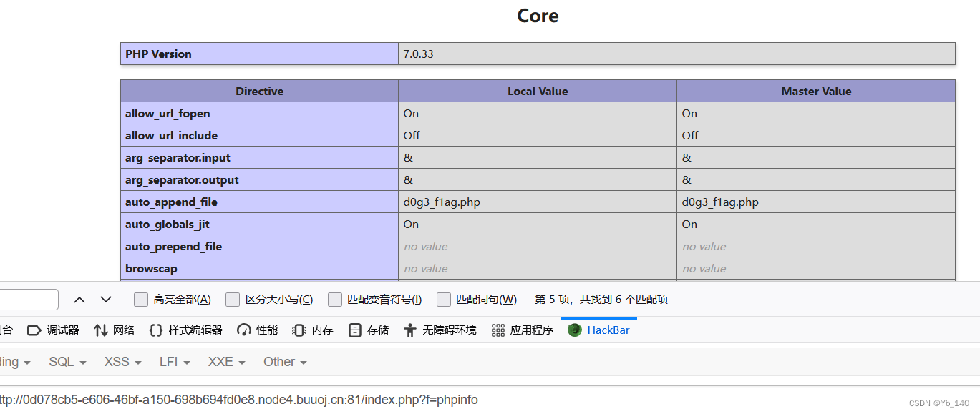The width and height of the screenshot is (980, 414).
Task: Check the 区分大小写 option
Action: (x=233, y=300)
